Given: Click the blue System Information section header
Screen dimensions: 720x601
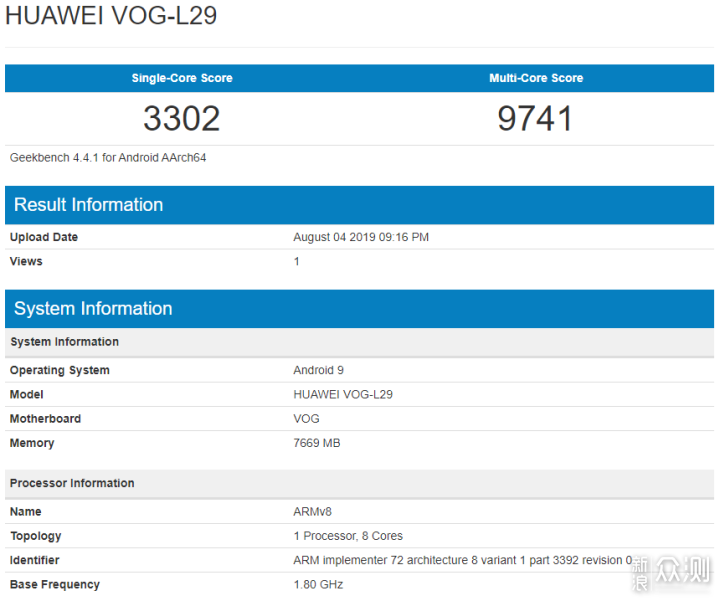Looking at the screenshot, I should (93, 309).
